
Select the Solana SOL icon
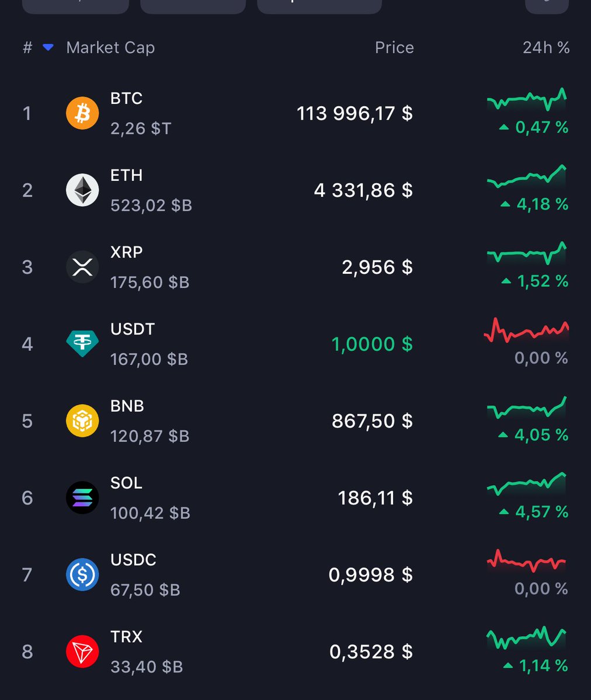tap(82, 497)
